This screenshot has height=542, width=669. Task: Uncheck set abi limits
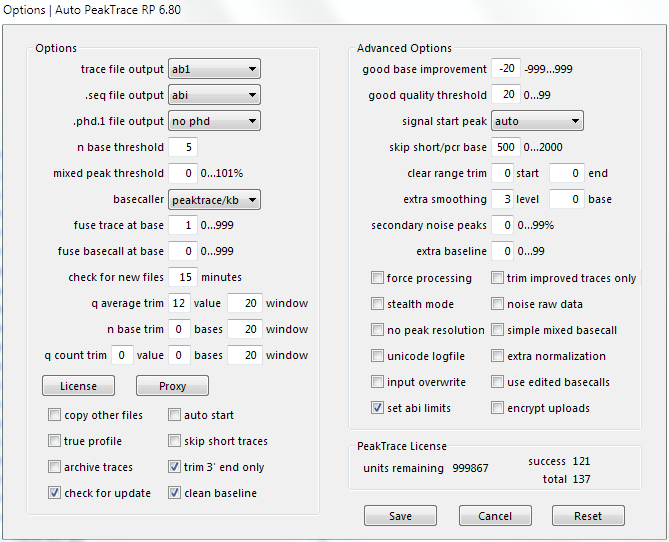click(x=377, y=408)
